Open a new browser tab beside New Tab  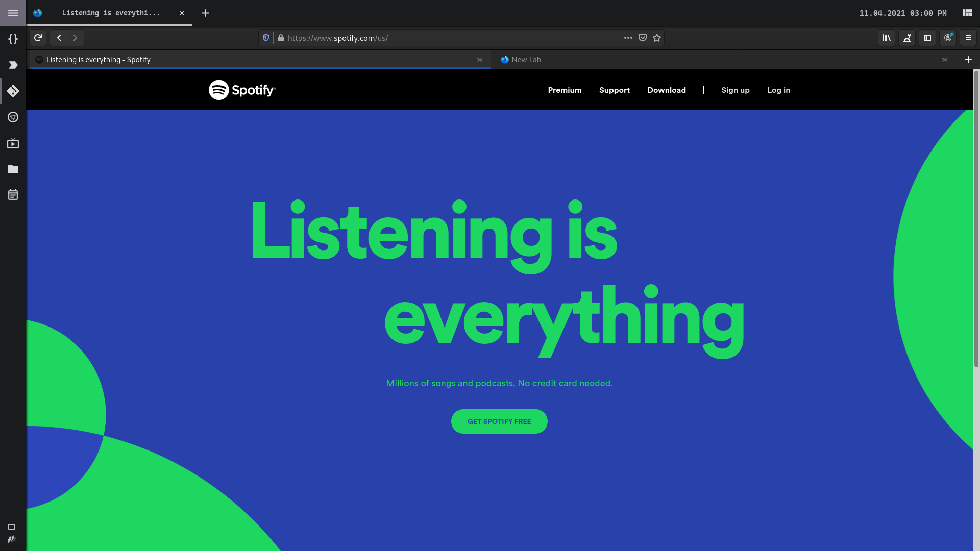point(968,60)
